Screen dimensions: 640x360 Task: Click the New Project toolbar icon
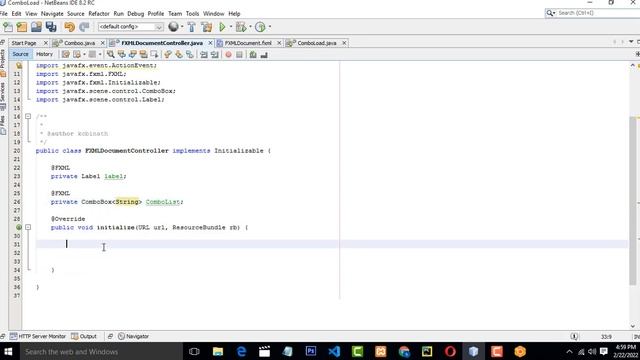22,27
